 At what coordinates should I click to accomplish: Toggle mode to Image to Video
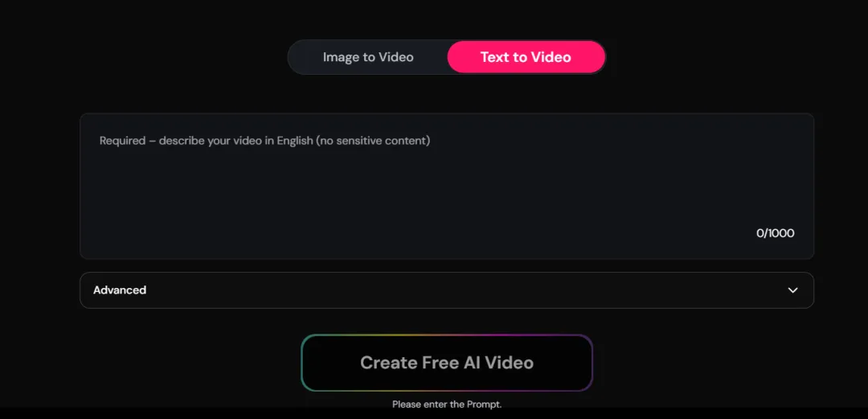(368, 57)
